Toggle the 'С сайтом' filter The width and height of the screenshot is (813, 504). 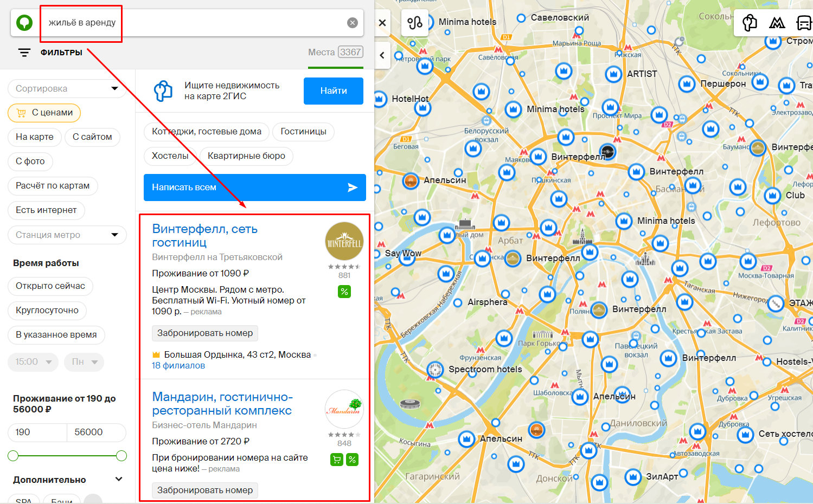click(92, 137)
